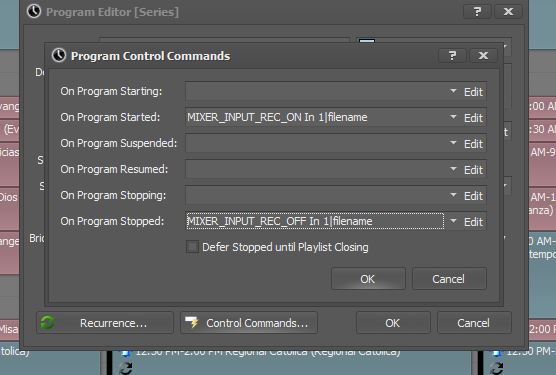Click the MIXER_INPUT_REC_ON command field
This screenshot has height=375, width=556.
tap(316, 117)
